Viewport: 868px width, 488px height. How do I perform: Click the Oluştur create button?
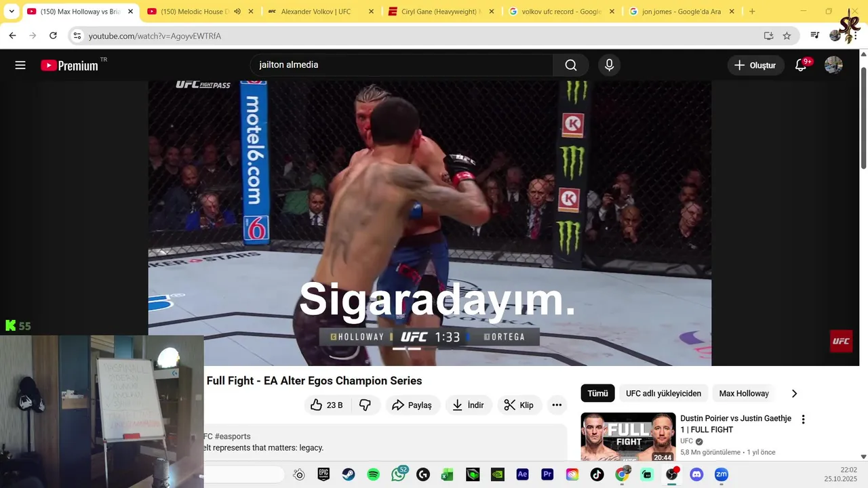click(755, 65)
